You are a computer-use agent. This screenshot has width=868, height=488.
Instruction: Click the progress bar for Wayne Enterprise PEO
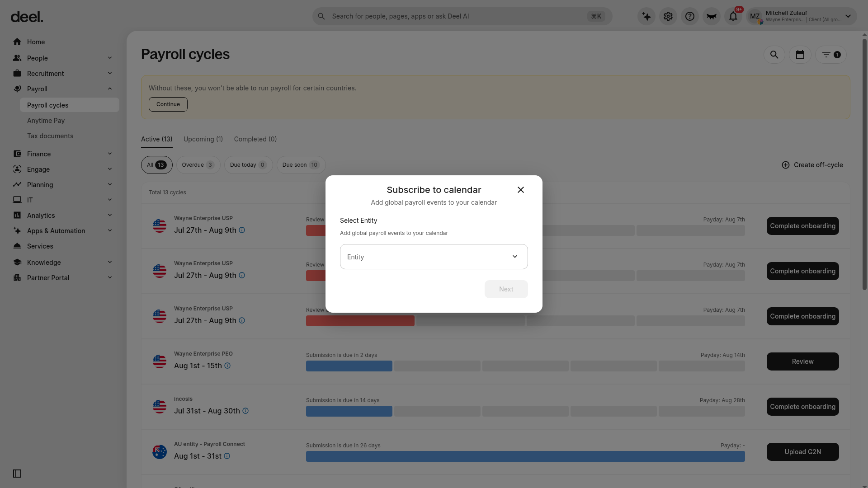(x=525, y=366)
